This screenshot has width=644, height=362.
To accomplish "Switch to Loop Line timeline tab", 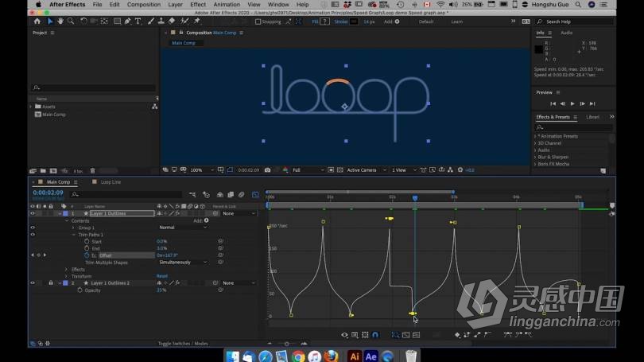I will 111,182.
